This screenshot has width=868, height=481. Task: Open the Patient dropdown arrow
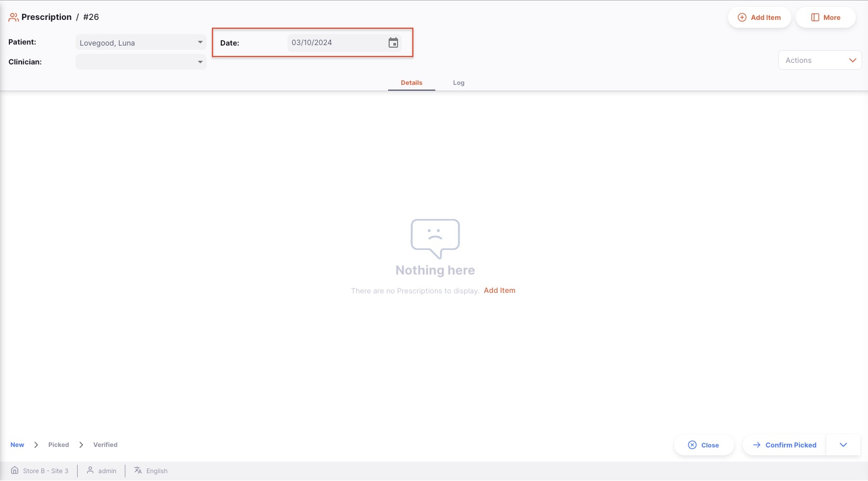[x=200, y=42]
